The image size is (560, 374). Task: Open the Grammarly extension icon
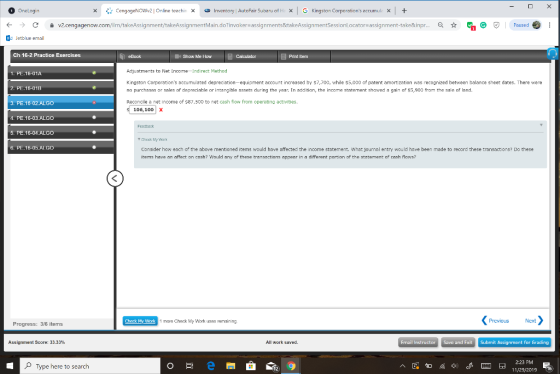point(483,25)
